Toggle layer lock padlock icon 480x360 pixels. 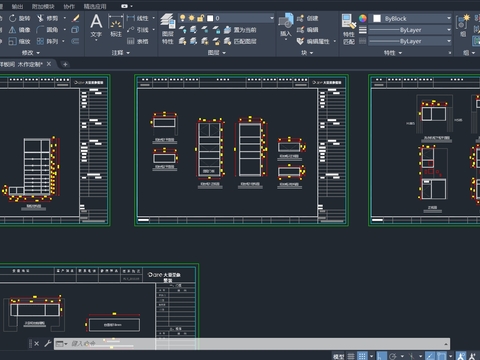tap(200, 18)
